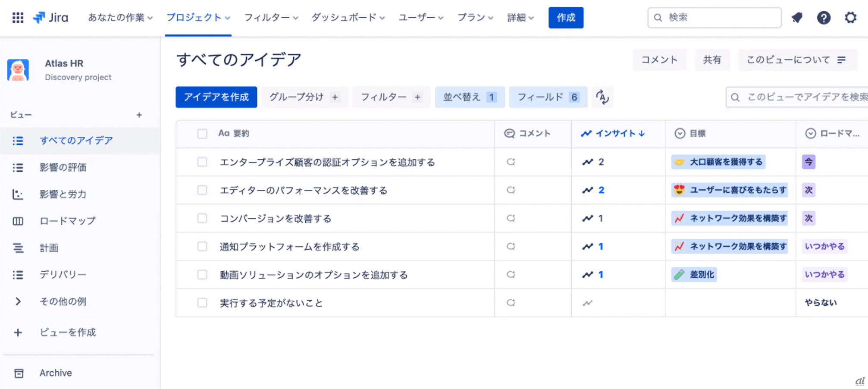This screenshot has width=868, height=389.
Task: Click the auto-save refresh icon beside フィールド
Action: click(602, 97)
